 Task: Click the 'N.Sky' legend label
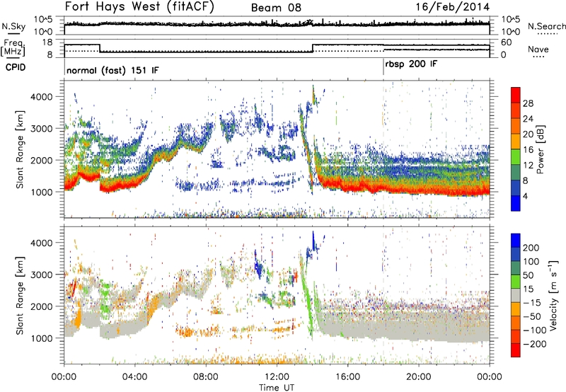13,26
